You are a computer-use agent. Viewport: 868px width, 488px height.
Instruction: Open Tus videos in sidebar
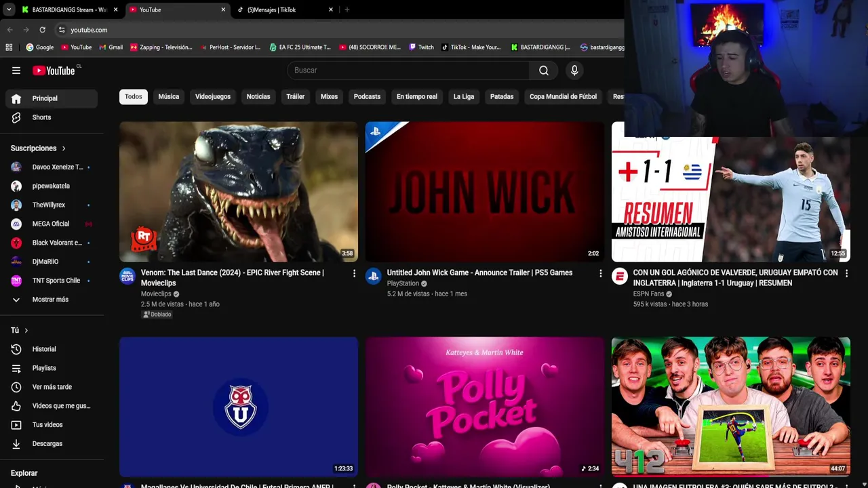tap(52, 425)
